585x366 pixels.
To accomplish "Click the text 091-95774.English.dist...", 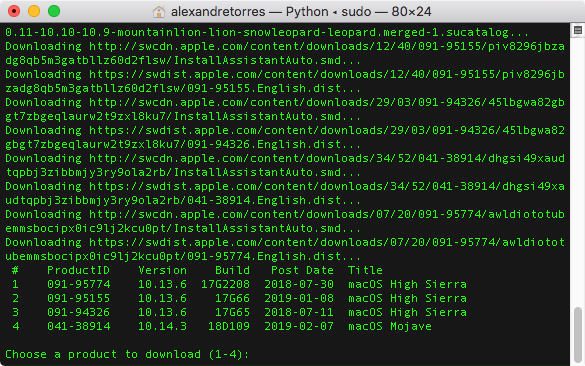I will (x=264, y=256).
